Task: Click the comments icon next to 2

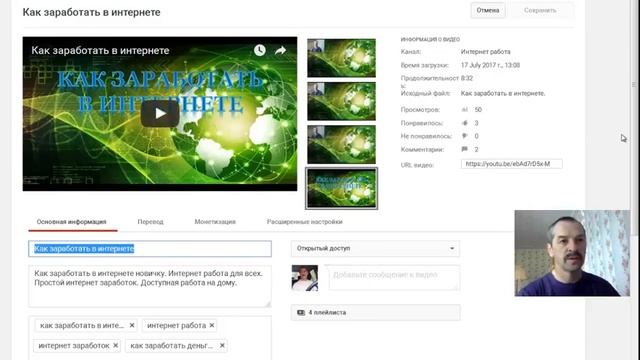Action: point(464,149)
